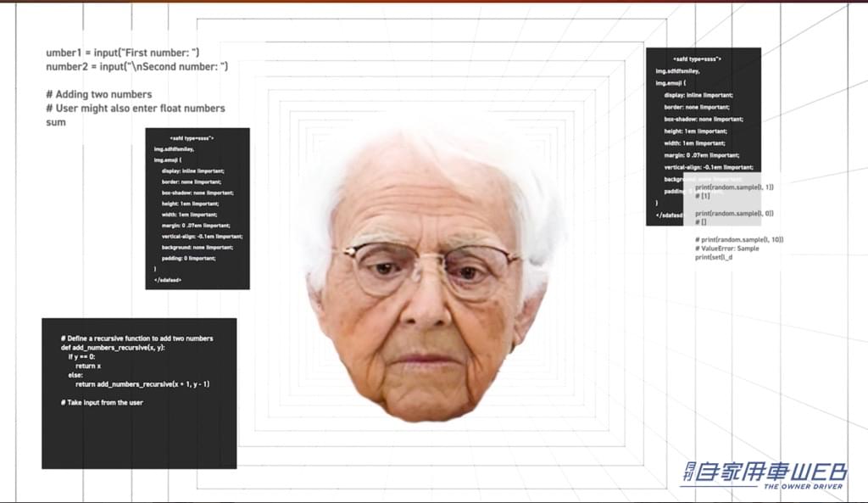The width and height of the screenshot is (868, 503).
Task: Click "img.emoji {" in left CSS panel
Action: 168,159
